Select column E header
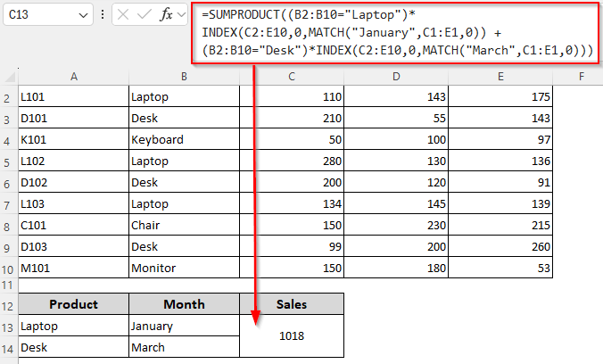Screen dimensions: 603x364 click(x=500, y=77)
